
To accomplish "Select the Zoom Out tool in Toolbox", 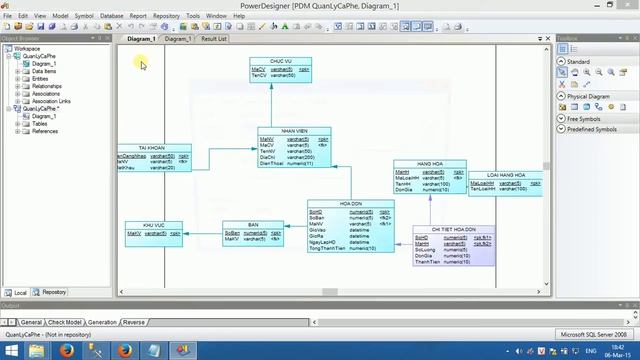I will [x=599, y=72].
